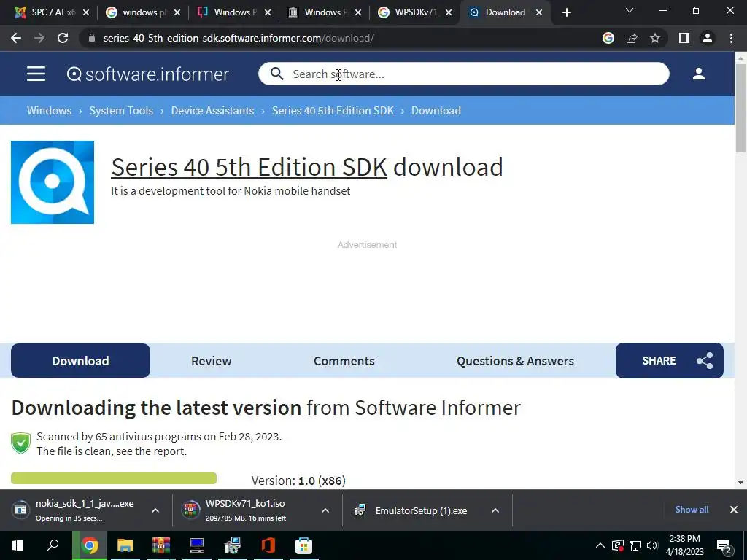Image resolution: width=747 pixels, height=560 pixels.
Task: Click the Series 40 SDK app thumbnail
Action: click(53, 182)
